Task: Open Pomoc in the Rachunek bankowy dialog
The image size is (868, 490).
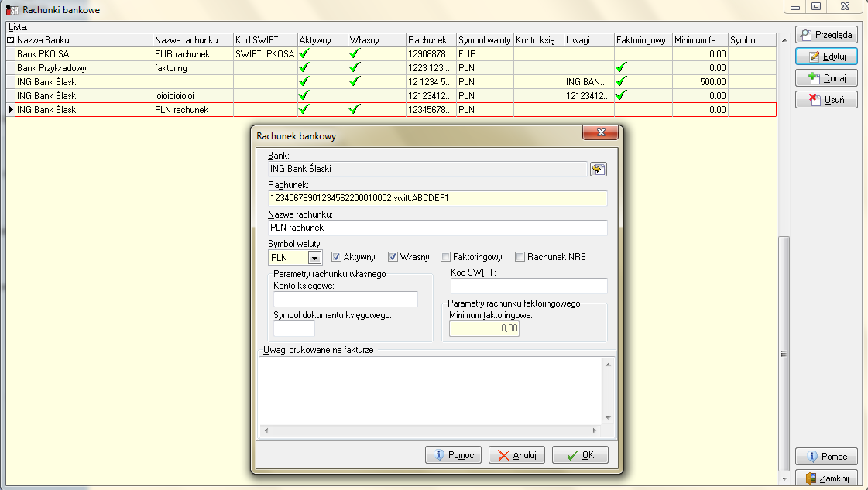Action: click(454, 455)
